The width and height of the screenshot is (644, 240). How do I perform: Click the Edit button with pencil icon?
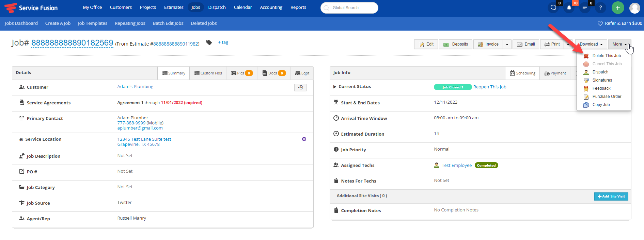[x=426, y=45]
